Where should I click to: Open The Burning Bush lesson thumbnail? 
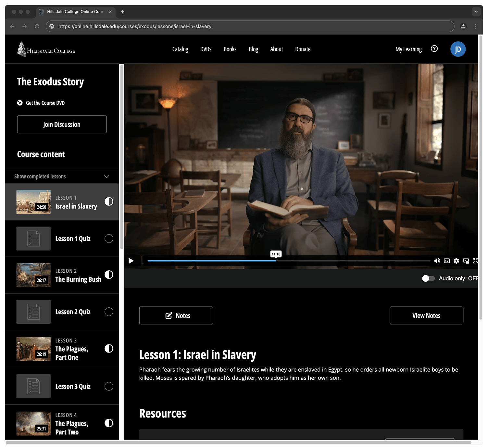(x=33, y=275)
